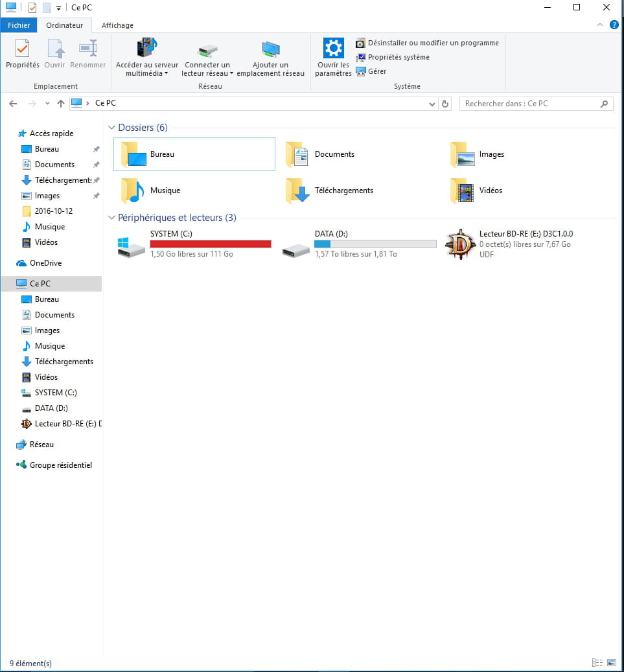Viewport: 624px width, 672px height.
Task: Select Ce PC in the navigation pane
Action: click(x=51, y=284)
